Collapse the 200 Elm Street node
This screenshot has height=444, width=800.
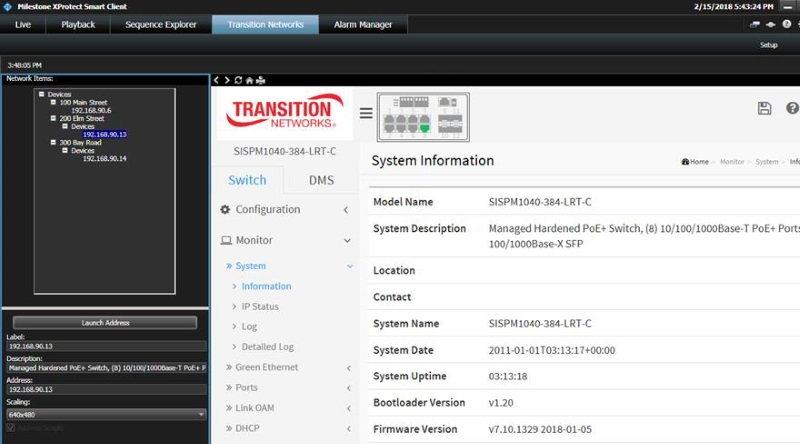click(53, 118)
